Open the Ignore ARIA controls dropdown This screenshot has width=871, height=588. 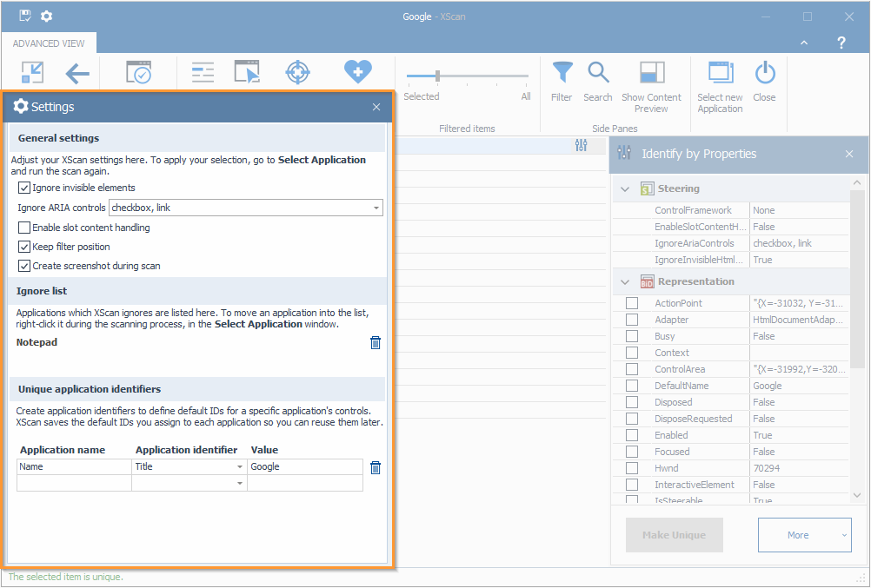[x=376, y=208]
